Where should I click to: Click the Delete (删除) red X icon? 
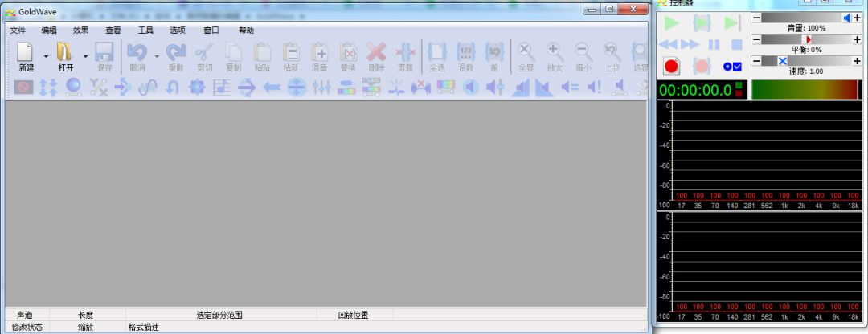point(376,52)
